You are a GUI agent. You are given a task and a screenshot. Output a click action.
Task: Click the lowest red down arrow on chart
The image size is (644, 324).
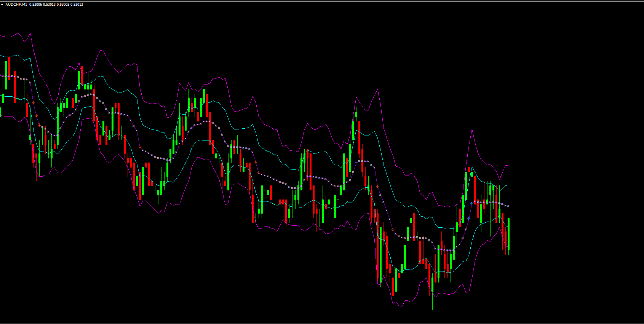click(393, 230)
